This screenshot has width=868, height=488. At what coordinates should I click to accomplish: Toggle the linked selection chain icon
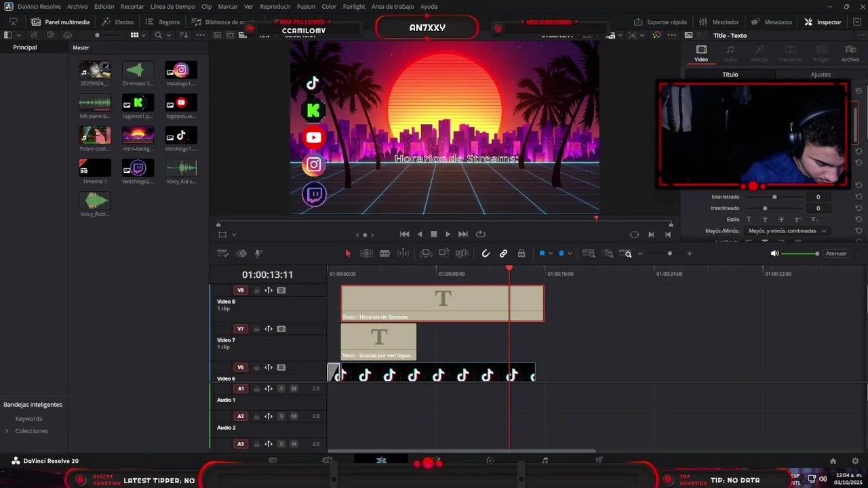[x=503, y=253]
